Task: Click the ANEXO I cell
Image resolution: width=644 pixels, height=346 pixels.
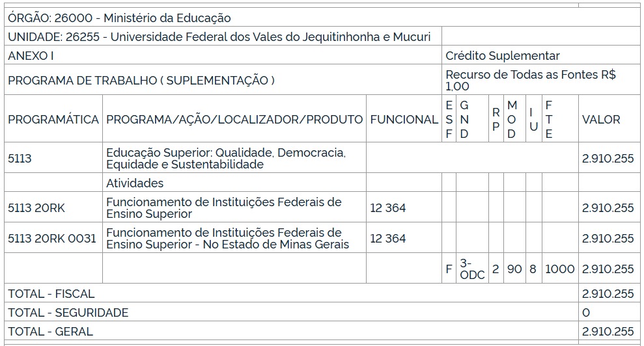Action: 31,56
